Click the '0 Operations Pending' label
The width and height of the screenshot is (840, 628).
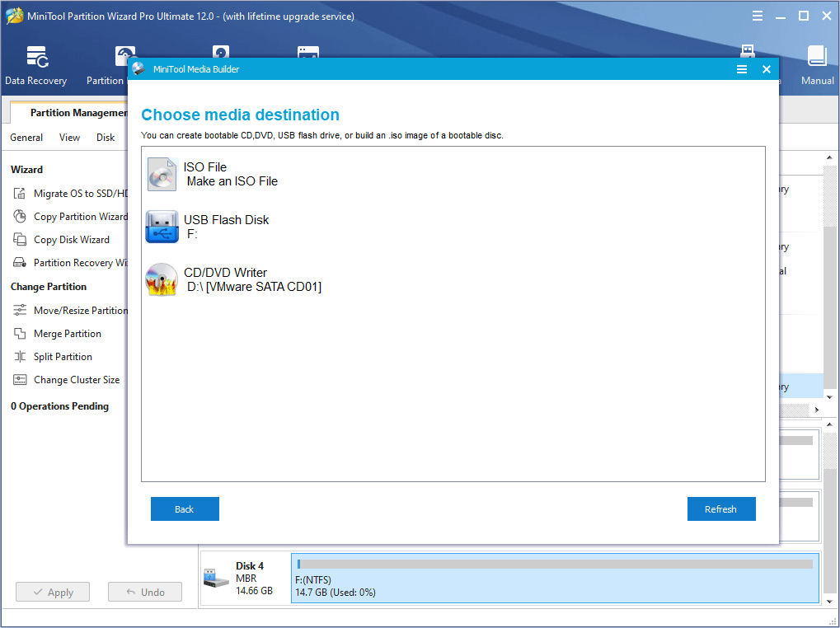click(x=59, y=406)
